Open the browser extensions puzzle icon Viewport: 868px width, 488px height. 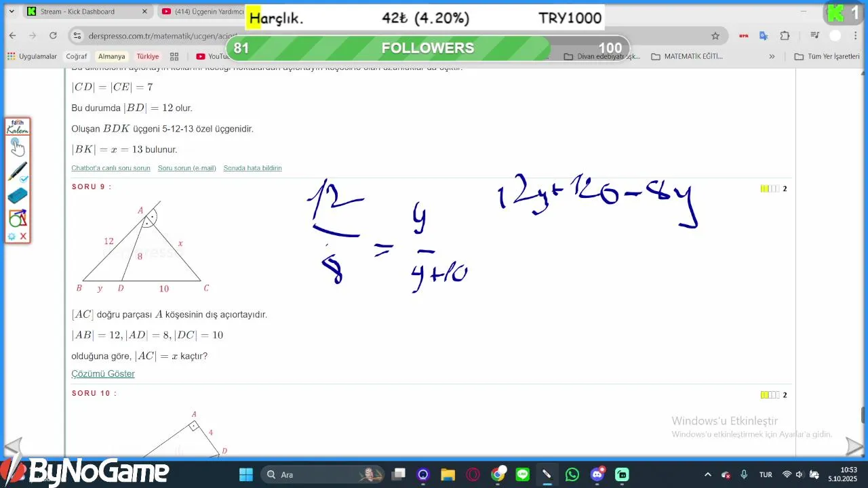[x=785, y=35]
